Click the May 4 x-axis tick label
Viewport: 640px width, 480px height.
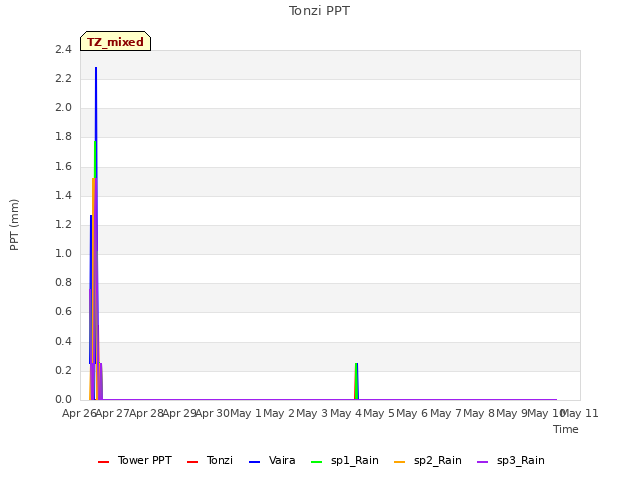pyautogui.click(x=346, y=413)
